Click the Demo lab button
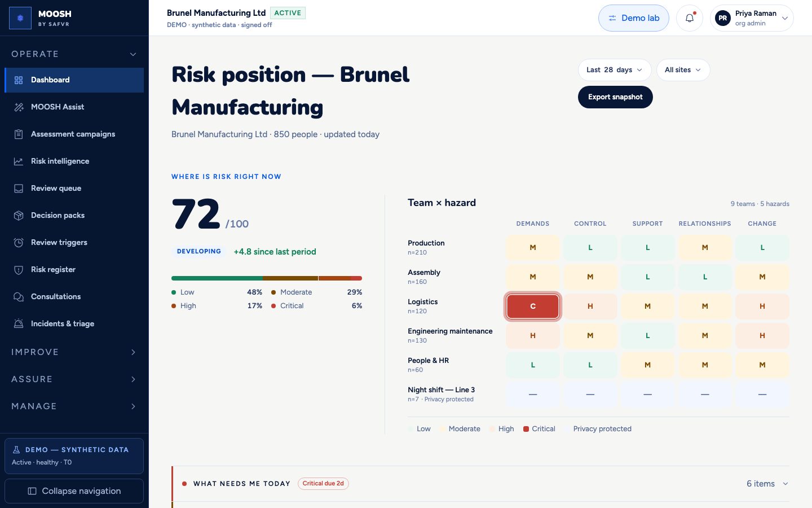Viewport: 812px width, 508px height. coord(633,18)
